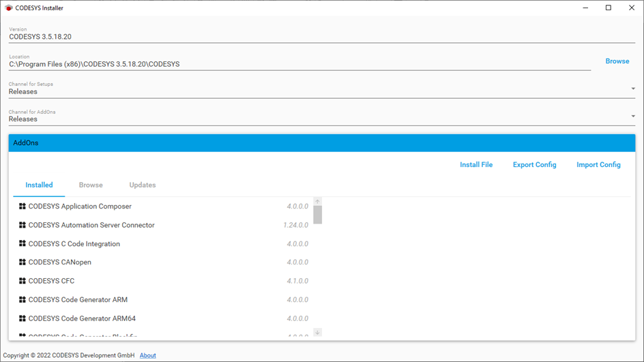Click Import Config
This screenshot has height=362, width=644.
click(x=598, y=164)
